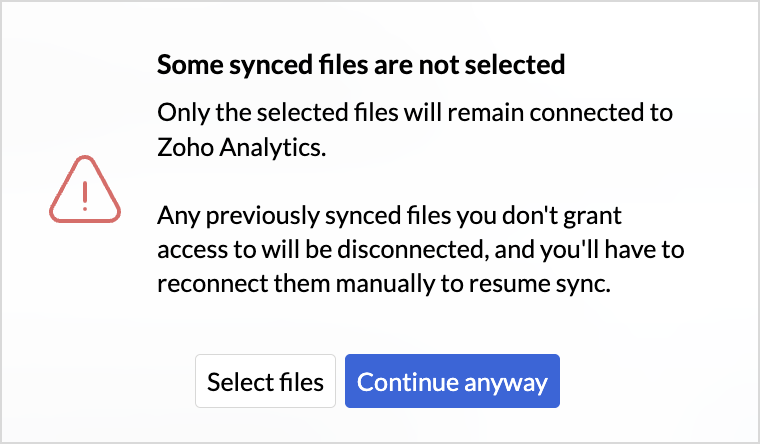
Task: Click the "Zoho Analytics." text line
Action: click(242, 148)
